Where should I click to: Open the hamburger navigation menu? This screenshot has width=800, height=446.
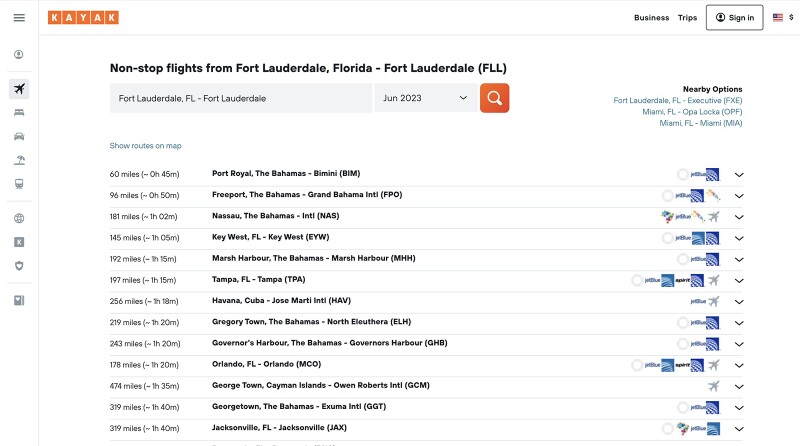tap(19, 17)
